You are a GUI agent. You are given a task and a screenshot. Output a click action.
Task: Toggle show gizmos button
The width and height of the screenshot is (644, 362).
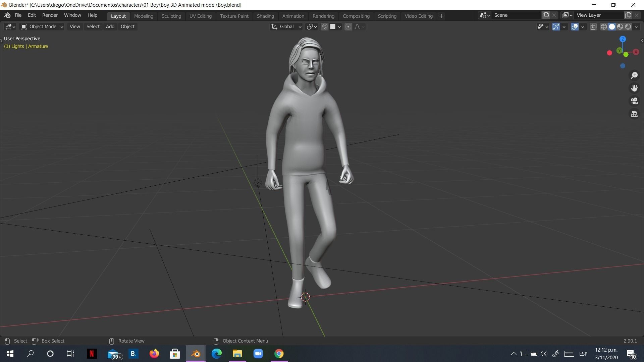click(556, 27)
